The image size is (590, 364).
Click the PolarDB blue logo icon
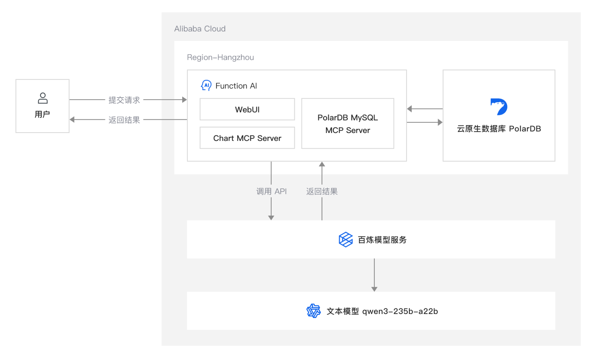499,107
